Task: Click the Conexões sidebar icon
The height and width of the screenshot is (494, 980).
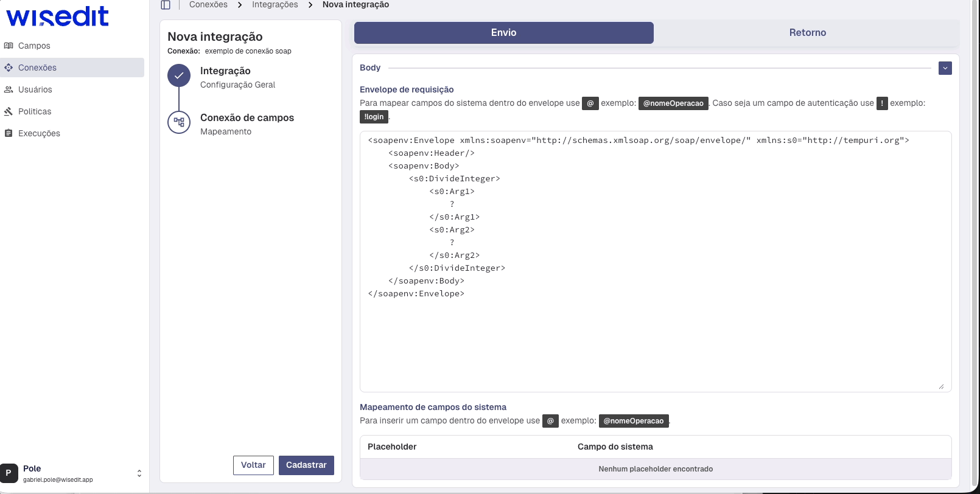Action: click(x=9, y=68)
